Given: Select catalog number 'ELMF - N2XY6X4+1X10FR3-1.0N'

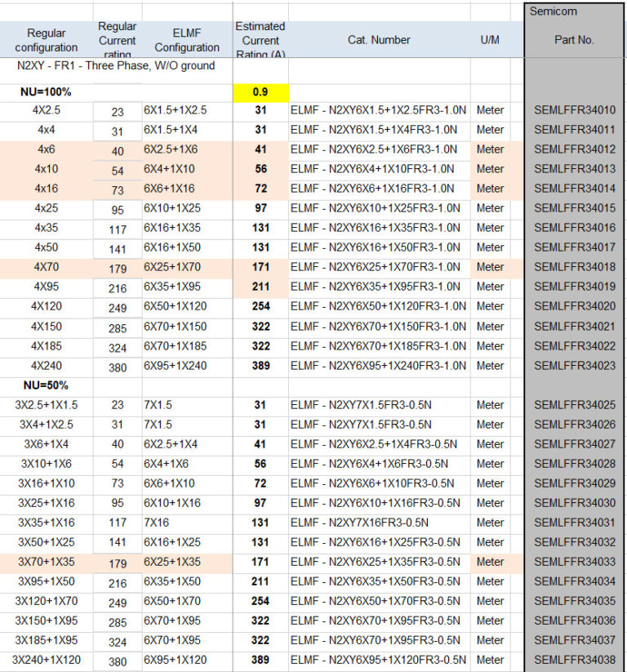Looking at the screenshot, I should tap(372, 169).
